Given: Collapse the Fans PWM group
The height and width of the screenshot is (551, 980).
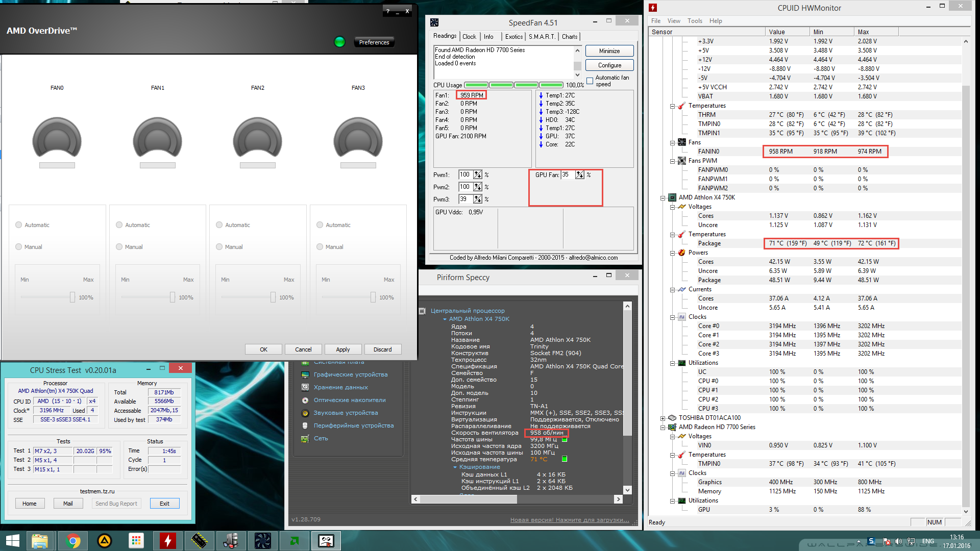Looking at the screenshot, I should 673,161.
